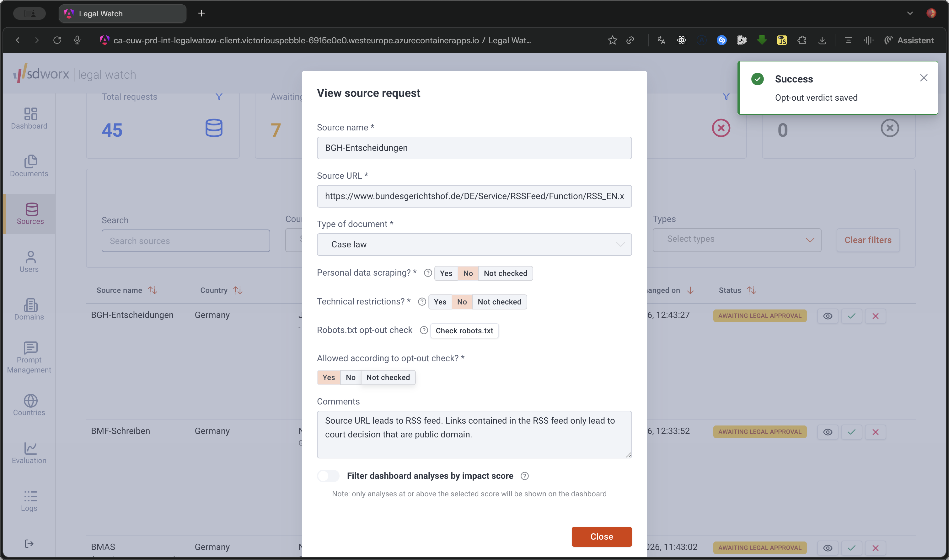Select No for Technical restrictions
Viewport: 949px width, 560px height.
462,302
